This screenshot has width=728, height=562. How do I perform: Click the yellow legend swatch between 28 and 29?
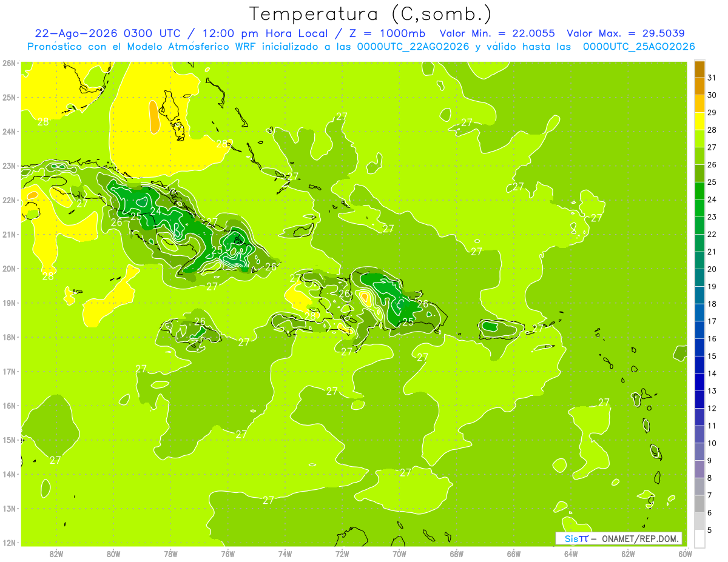(699, 121)
